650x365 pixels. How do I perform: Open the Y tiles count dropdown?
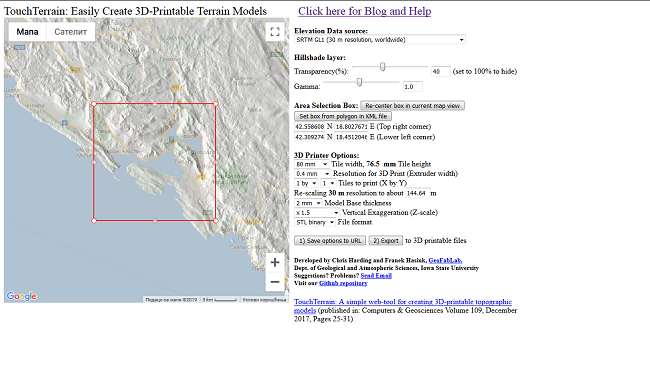[x=327, y=183]
